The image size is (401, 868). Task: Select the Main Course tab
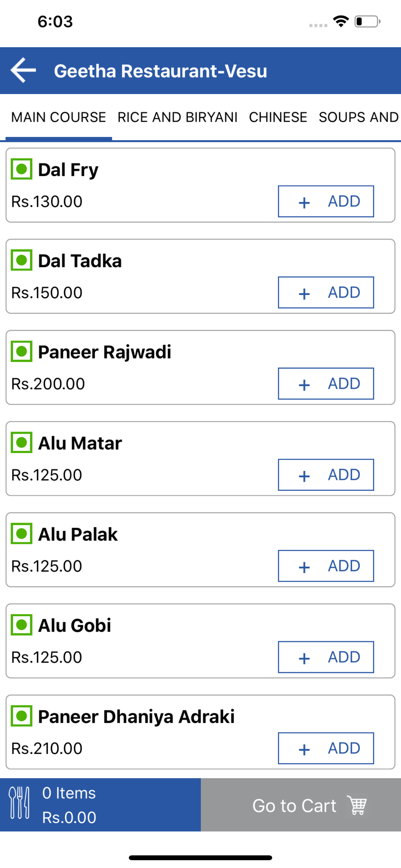pos(59,117)
